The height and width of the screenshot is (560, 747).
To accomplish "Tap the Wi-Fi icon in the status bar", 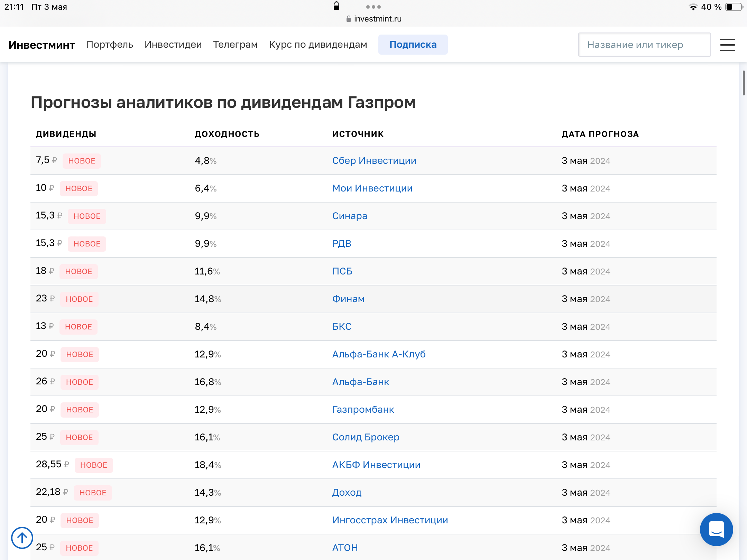I will pyautogui.click(x=693, y=7).
